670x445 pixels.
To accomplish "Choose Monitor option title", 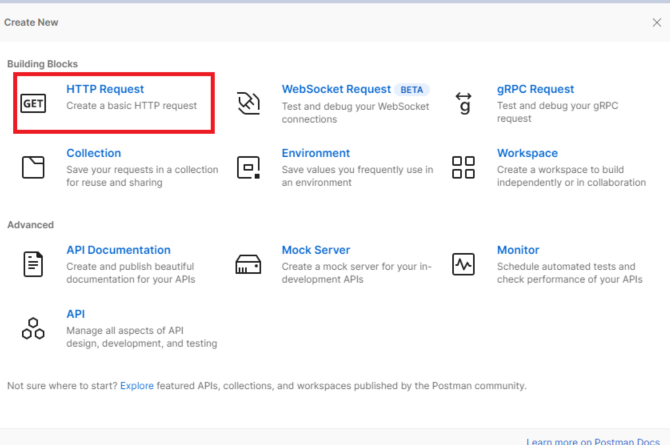I will click(518, 250).
